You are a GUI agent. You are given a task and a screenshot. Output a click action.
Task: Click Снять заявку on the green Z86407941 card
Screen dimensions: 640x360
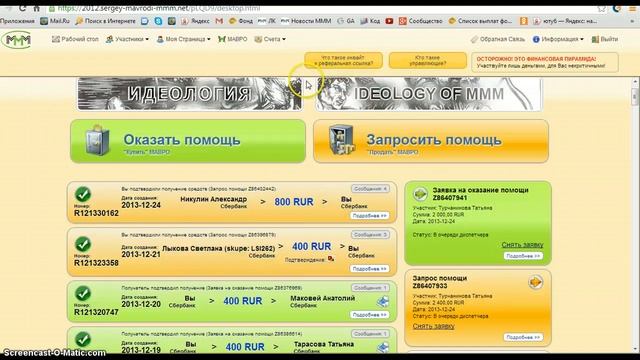coord(522,245)
